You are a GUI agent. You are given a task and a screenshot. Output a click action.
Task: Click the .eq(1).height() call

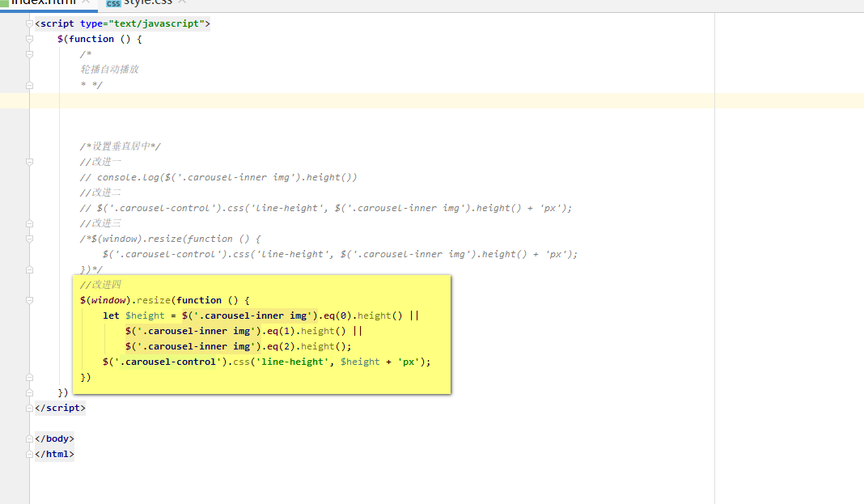pyautogui.click(x=303, y=331)
